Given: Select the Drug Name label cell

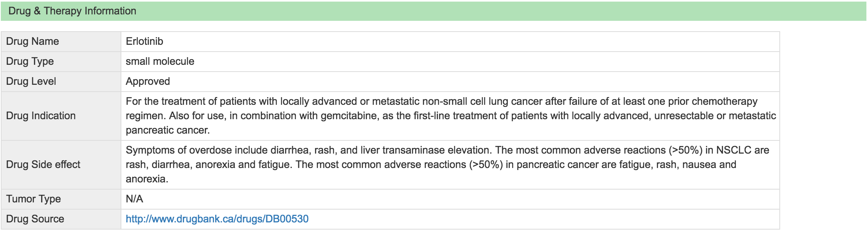Looking at the screenshot, I should tap(61, 42).
